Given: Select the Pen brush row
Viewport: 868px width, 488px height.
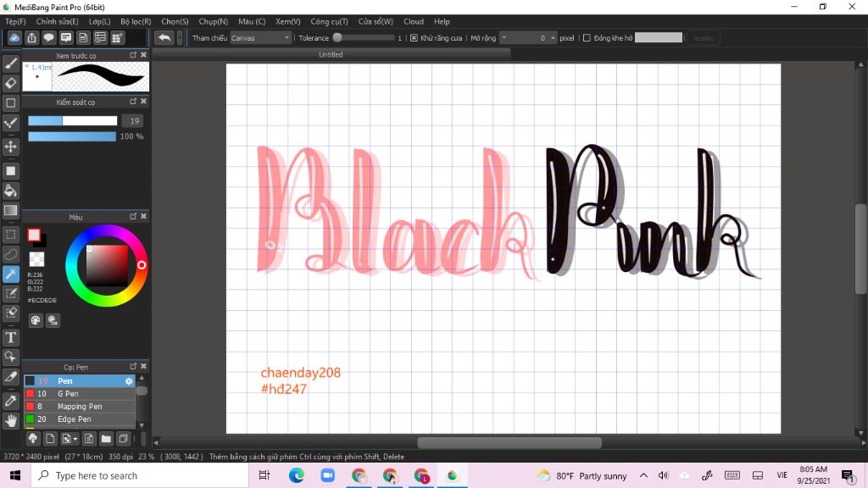Looking at the screenshot, I should [x=79, y=381].
